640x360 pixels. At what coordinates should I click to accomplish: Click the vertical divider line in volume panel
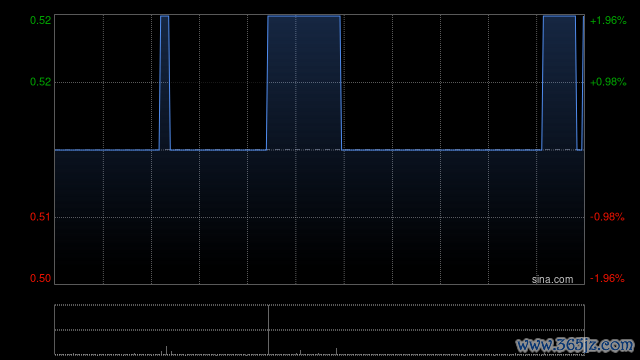coord(268,330)
